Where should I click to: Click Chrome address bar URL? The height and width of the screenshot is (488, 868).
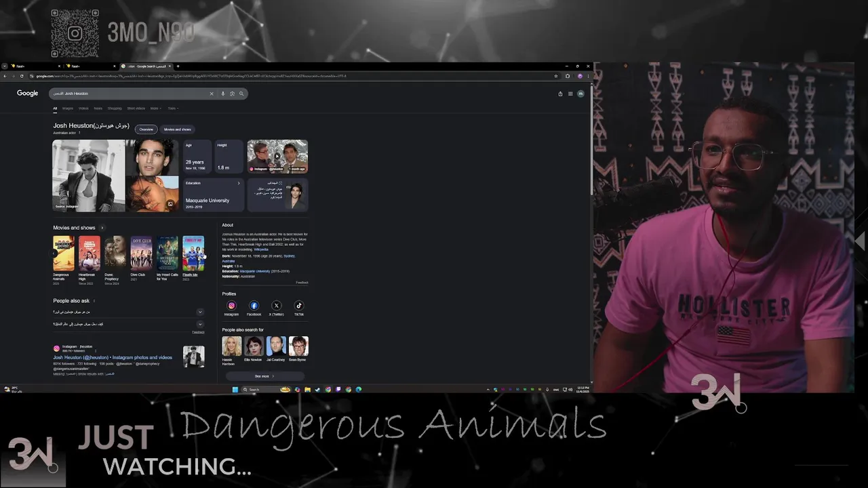[190, 76]
